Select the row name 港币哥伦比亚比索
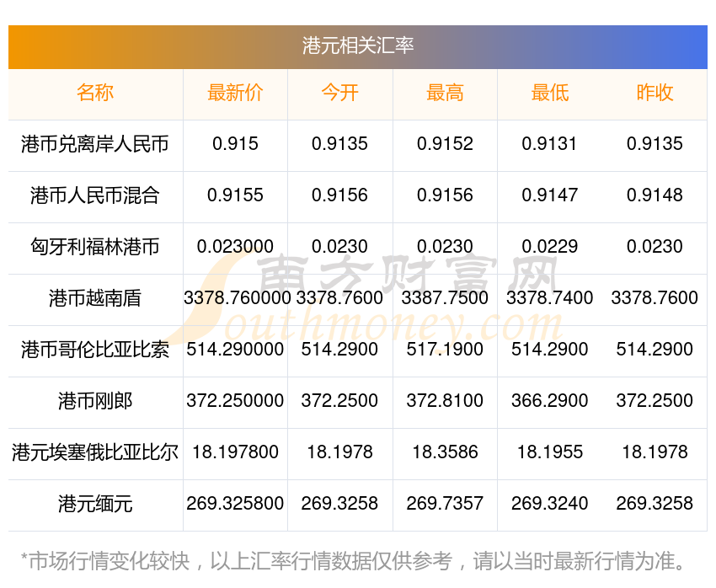Image resolution: width=716 pixels, height=588 pixels. [x=95, y=350]
